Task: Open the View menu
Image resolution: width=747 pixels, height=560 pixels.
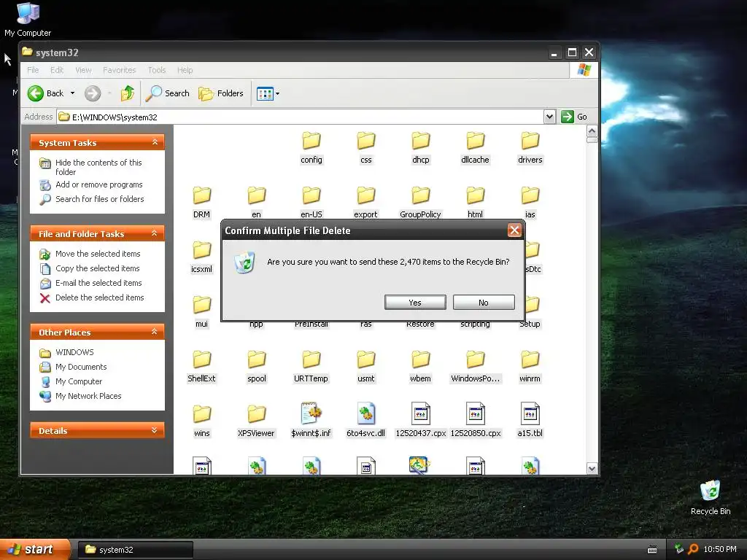Action: click(x=83, y=70)
